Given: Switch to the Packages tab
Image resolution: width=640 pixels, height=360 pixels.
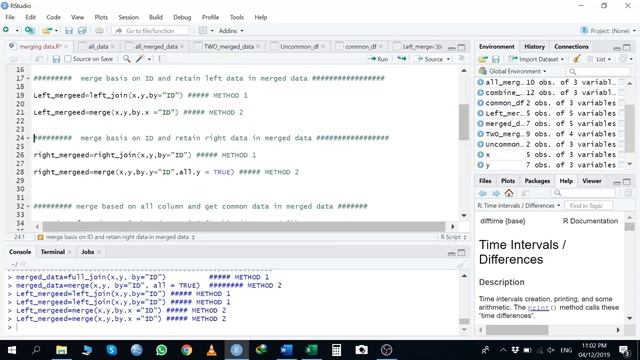Looking at the screenshot, I should click(x=537, y=181).
